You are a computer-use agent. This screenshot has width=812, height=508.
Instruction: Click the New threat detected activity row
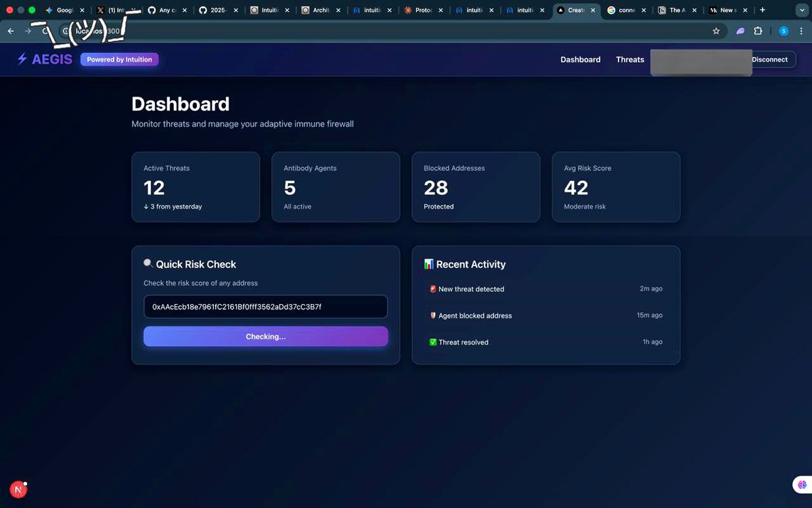pyautogui.click(x=546, y=289)
